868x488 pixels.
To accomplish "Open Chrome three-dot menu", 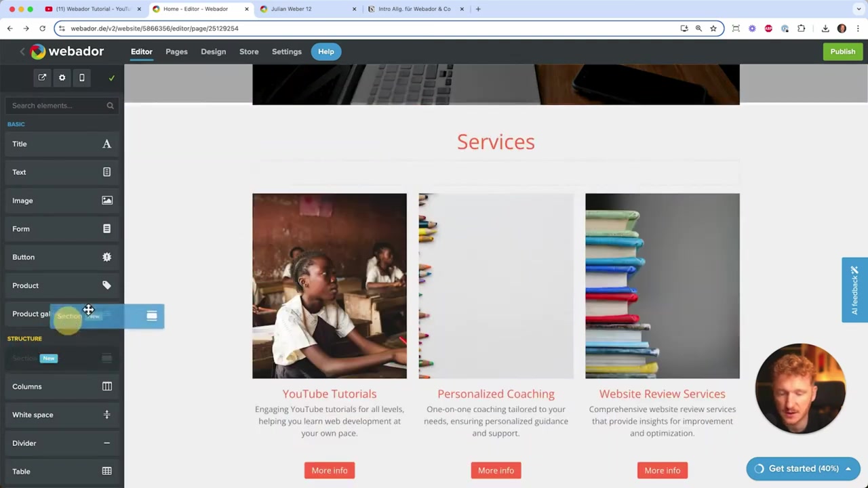I will click(x=858, y=28).
